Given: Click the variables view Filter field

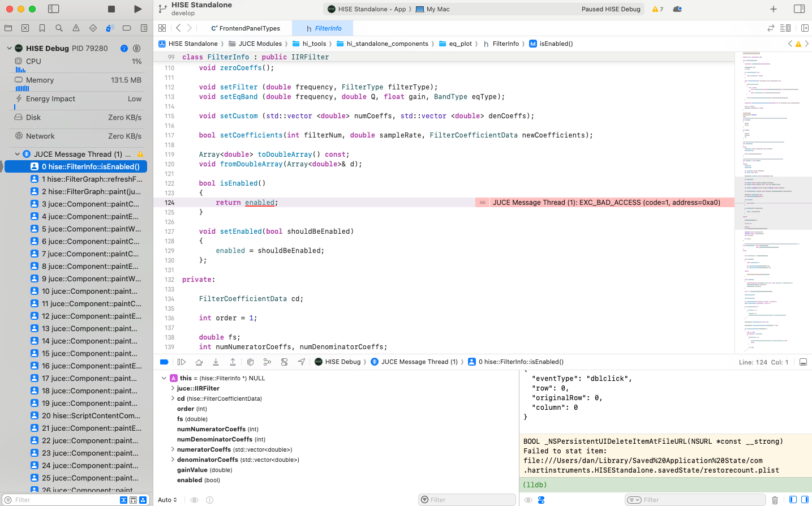Looking at the screenshot, I should pyautogui.click(x=467, y=500).
